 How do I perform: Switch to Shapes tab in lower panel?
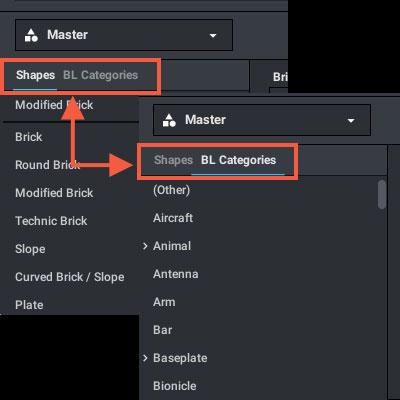point(173,160)
